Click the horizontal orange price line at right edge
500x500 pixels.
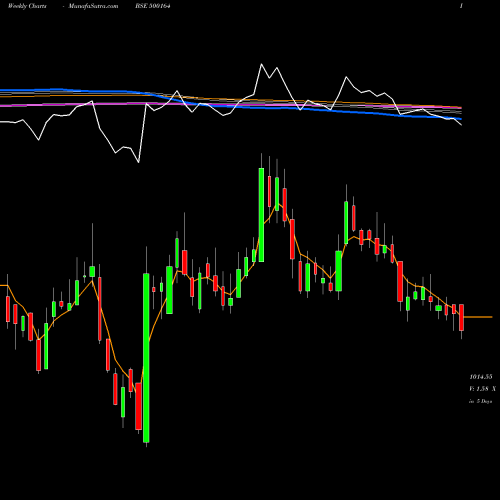478,317
